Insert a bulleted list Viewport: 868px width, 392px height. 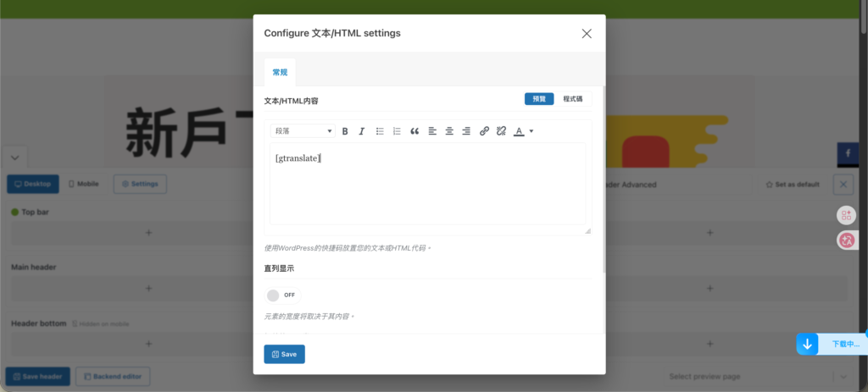click(x=380, y=131)
